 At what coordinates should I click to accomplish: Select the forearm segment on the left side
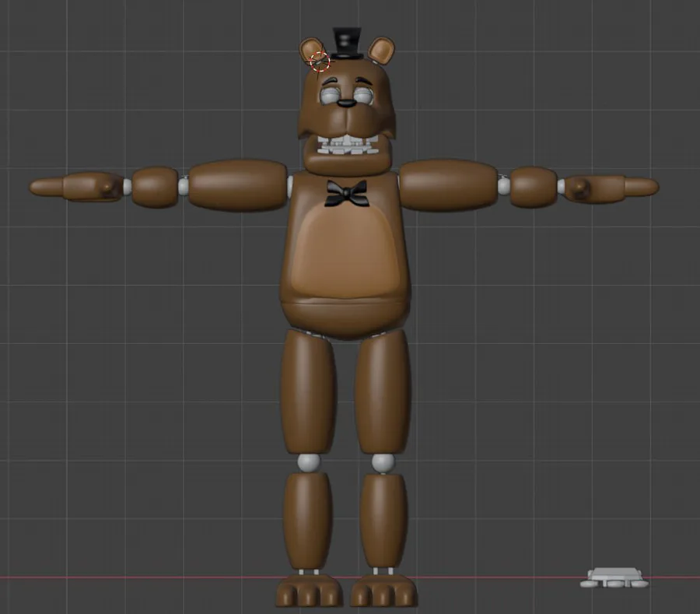[155, 187]
